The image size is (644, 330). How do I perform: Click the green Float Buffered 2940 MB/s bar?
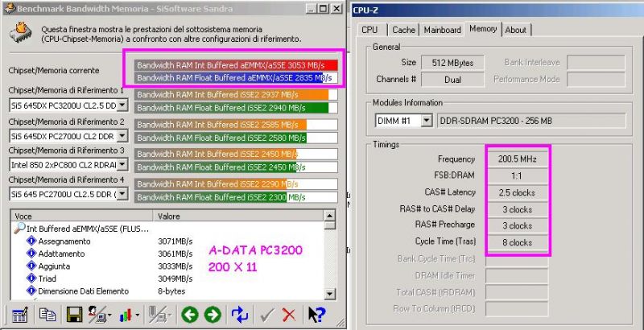(x=236, y=108)
